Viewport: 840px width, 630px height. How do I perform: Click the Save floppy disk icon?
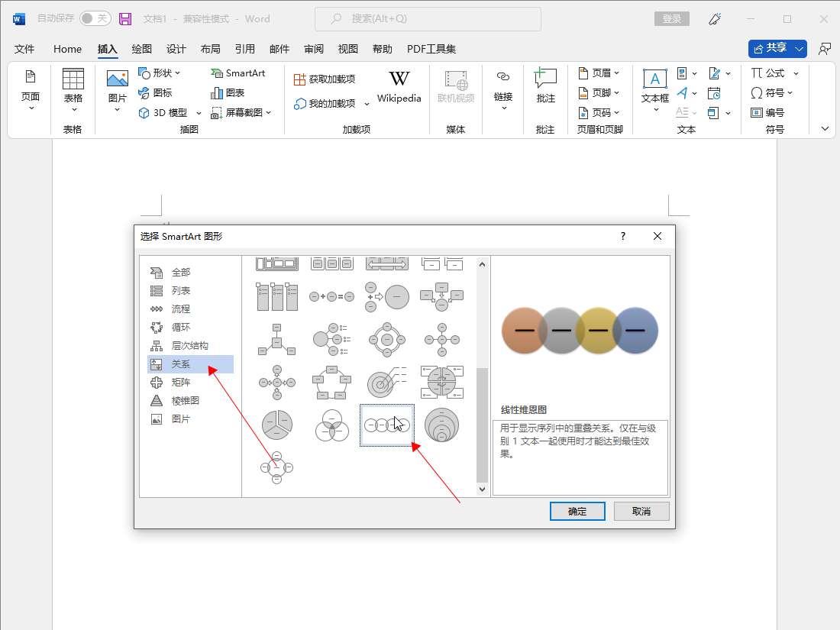124,19
